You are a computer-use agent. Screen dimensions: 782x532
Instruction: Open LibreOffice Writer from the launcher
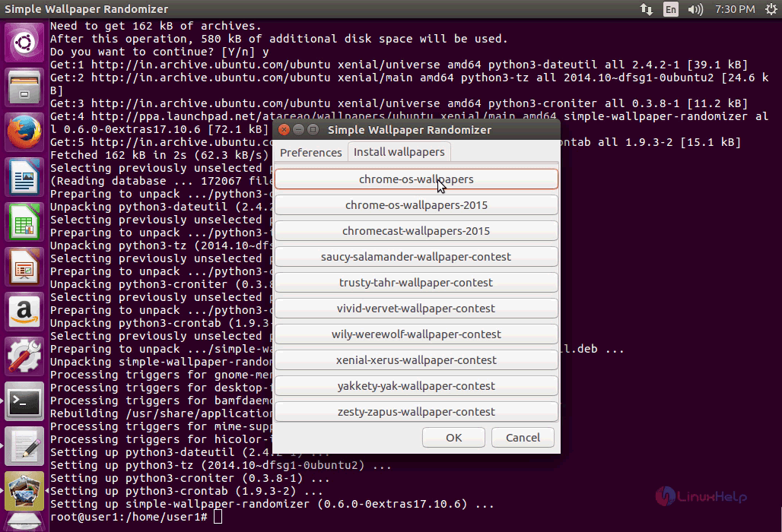(x=24, y=177)
